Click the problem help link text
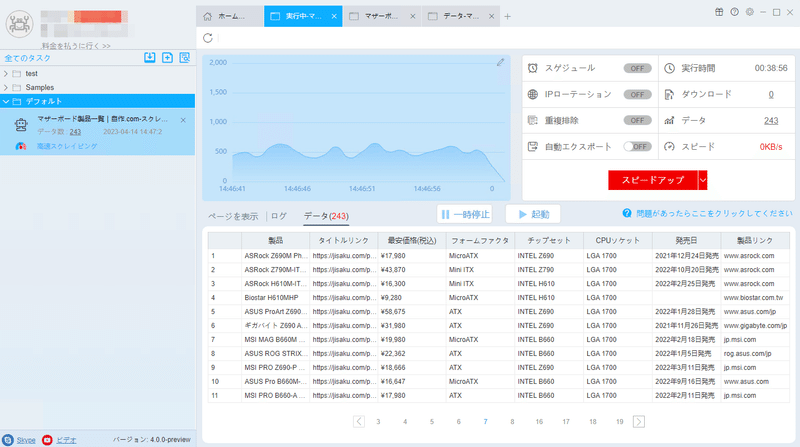This screenshot has width=800, height=447. (x=714, y=213)
